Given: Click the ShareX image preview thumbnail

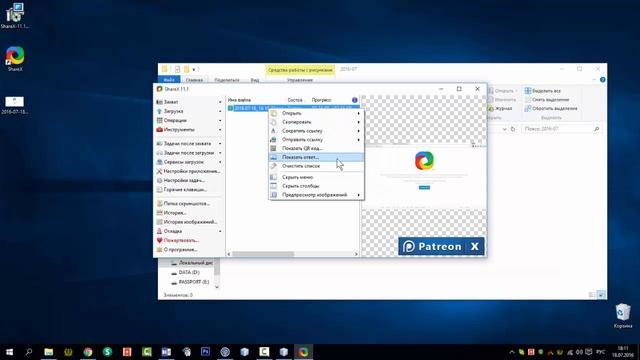Looking at the screenshot, I should click(x=424, y=176).
